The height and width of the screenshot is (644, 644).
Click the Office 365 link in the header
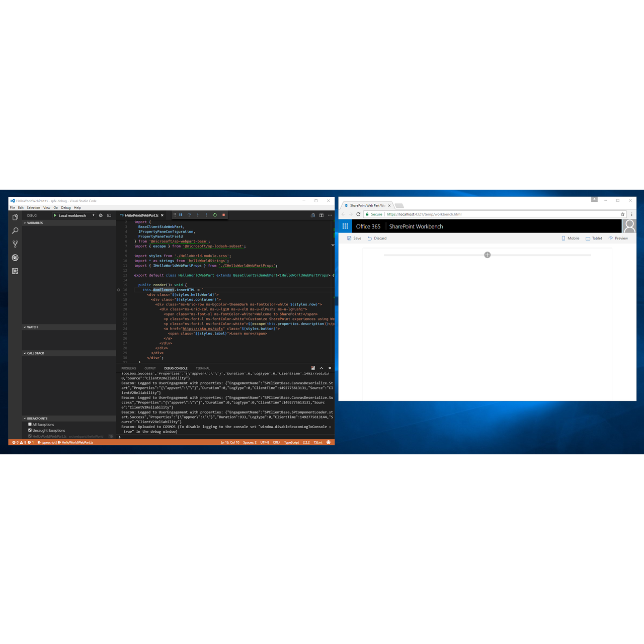click(x=368, y=226)
